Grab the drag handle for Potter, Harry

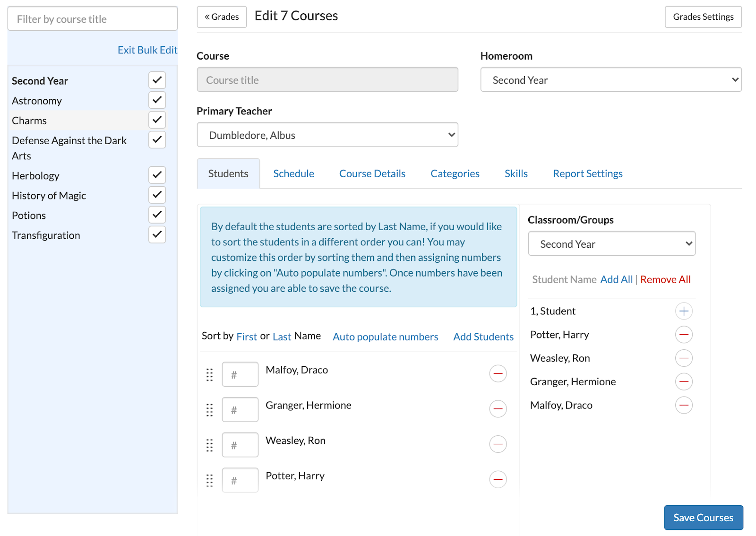[x=210, y=480]
